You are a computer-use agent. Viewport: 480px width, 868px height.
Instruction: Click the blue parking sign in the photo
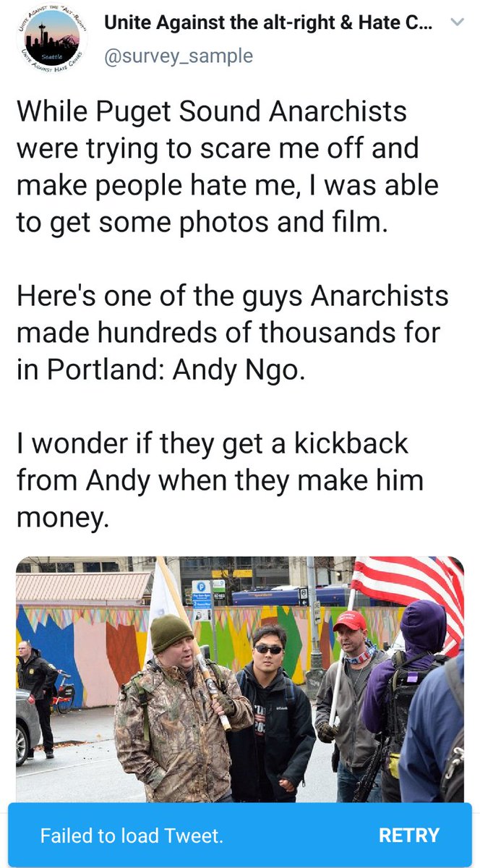pos(205,590)
